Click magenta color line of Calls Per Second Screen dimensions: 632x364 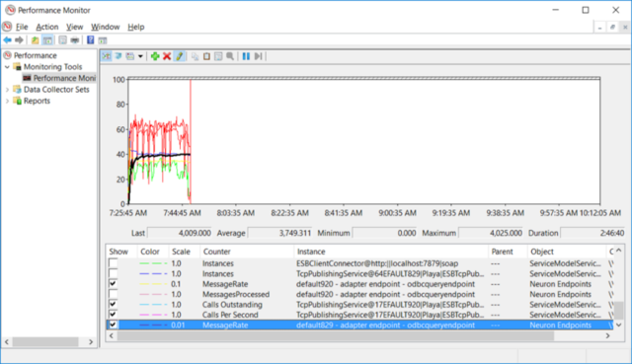[153, 315]
